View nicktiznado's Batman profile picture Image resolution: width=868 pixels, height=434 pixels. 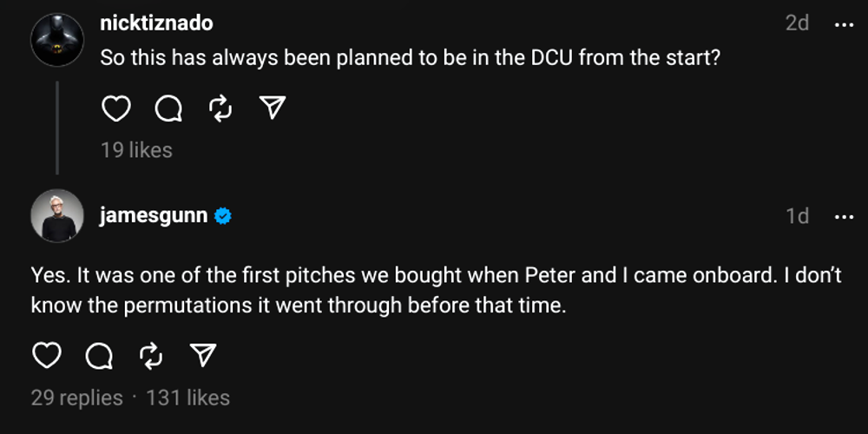[57, 40]
